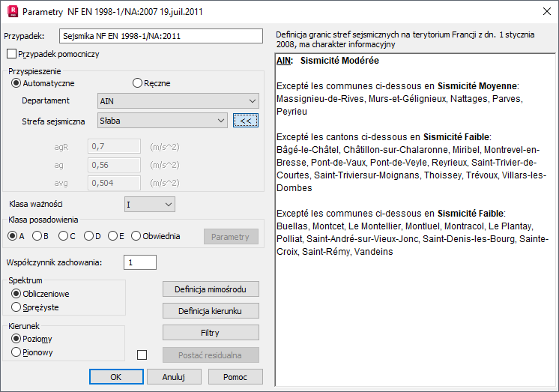Screen dimensions: 559x392
Task: Click 'Sismicité Modérée' heading text
Action: pos(339,61)
